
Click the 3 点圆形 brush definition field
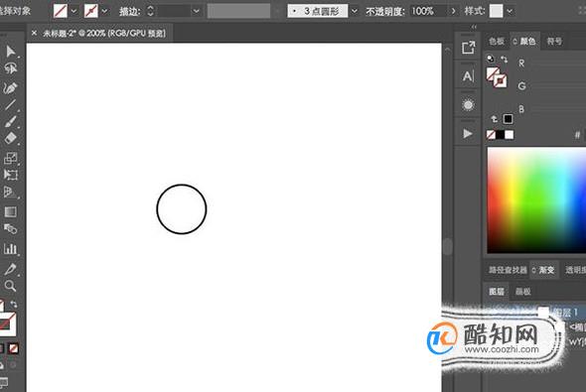pos(318,11)
